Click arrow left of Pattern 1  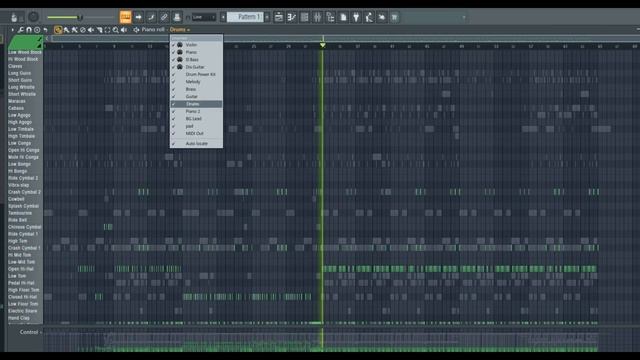(x=223, y=17)
